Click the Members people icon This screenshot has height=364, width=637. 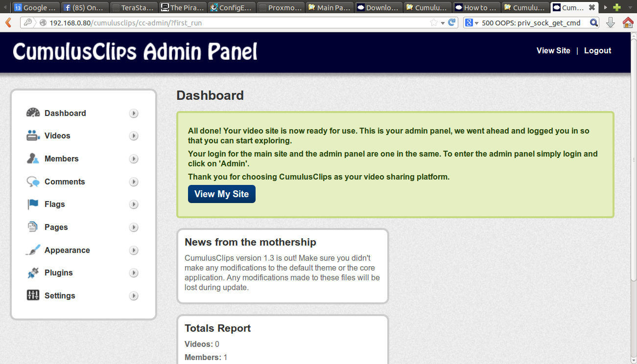coord(33,159)
